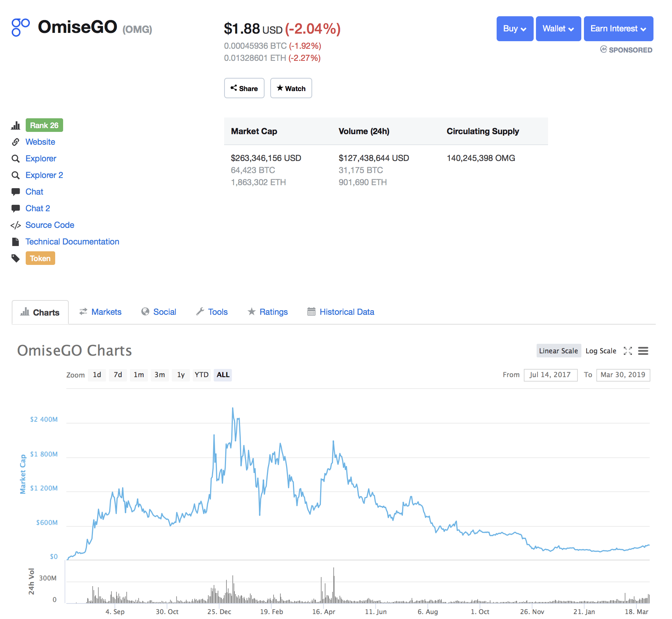Click the $127,438,644 USD volume value

click(374, 158)
